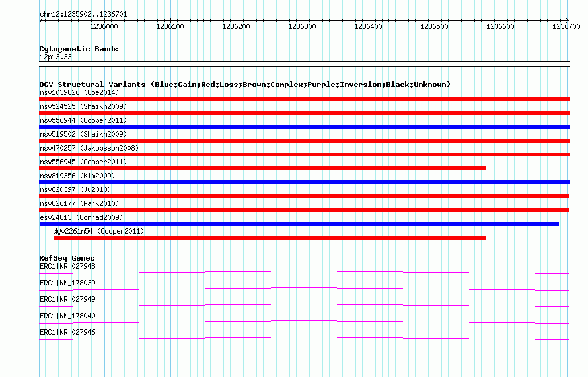Select the magenta transcript line for ERC1|NR_027946
Viewport: 588px width, 377px height.
(304, 338)
